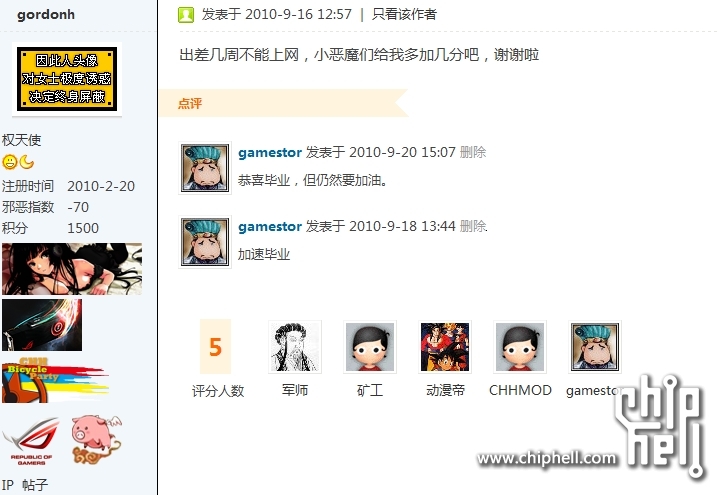Screen dimensions: 719x495
Task: Open gordonh's yellow avatar image
Action: [67, 79]
